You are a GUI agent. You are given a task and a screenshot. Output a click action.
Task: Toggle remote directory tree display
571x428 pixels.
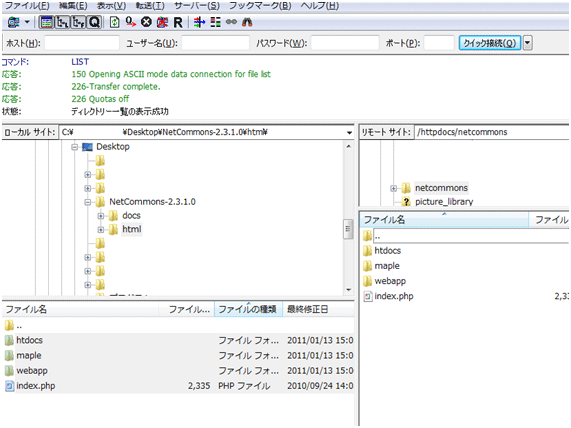79,23
